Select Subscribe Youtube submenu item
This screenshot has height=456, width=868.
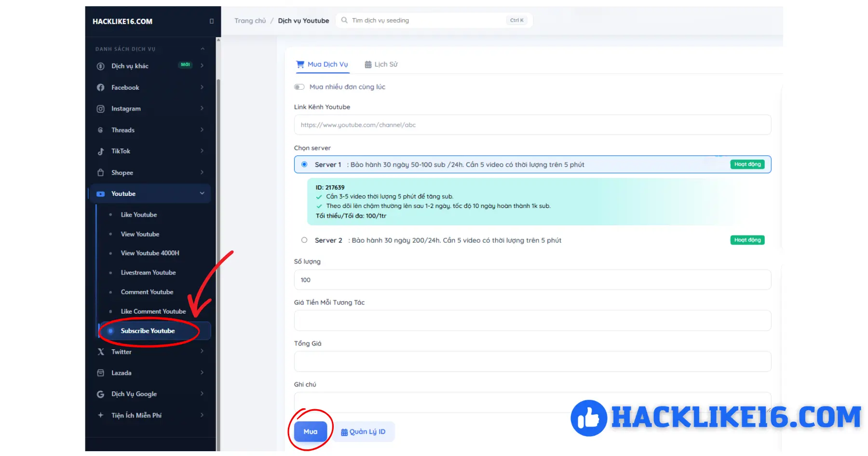155,331
